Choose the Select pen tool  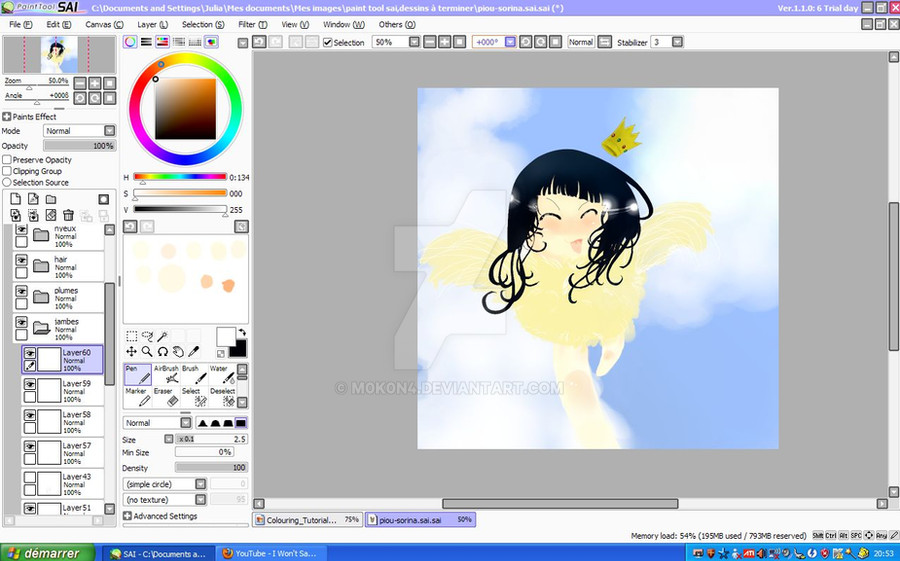(x=194, y=397)
